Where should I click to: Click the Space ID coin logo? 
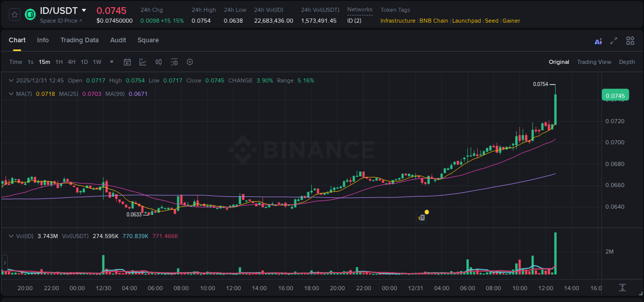[30, 14]
